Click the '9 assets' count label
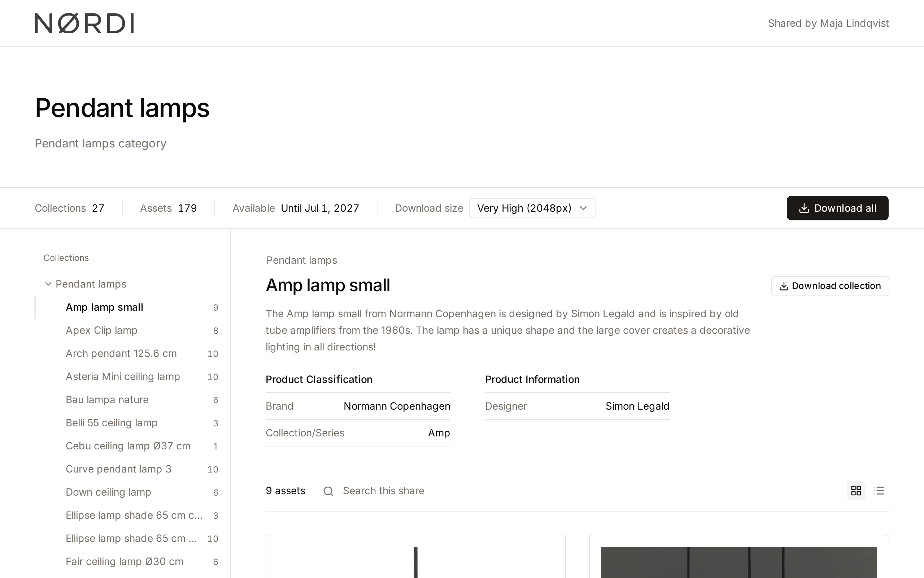The image size is (924, 578). [x=286, y=491]
